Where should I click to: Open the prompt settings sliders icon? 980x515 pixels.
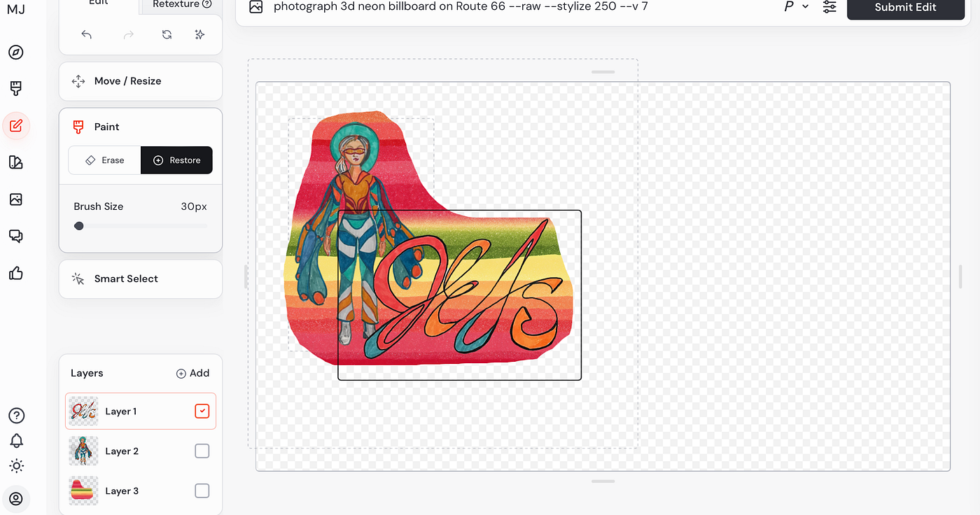(x=829, y=7)
